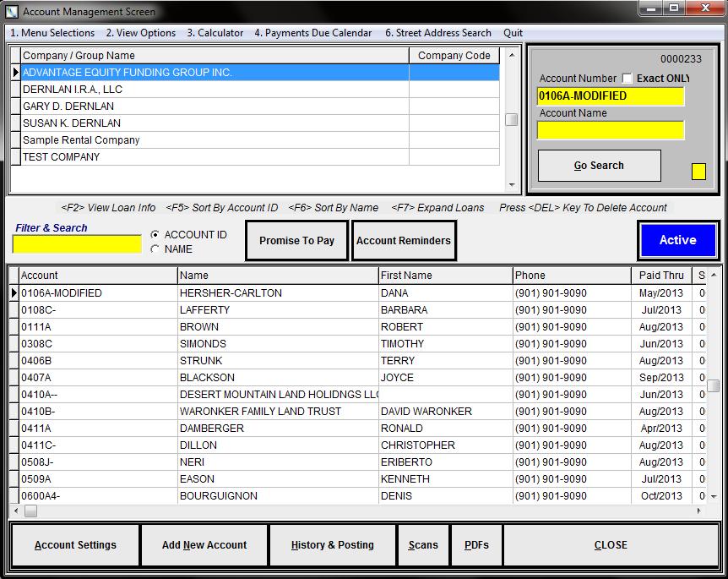Select DERNLAN I.R.A., LLC company
728x579 pixels.
click(x=260, y=90)
